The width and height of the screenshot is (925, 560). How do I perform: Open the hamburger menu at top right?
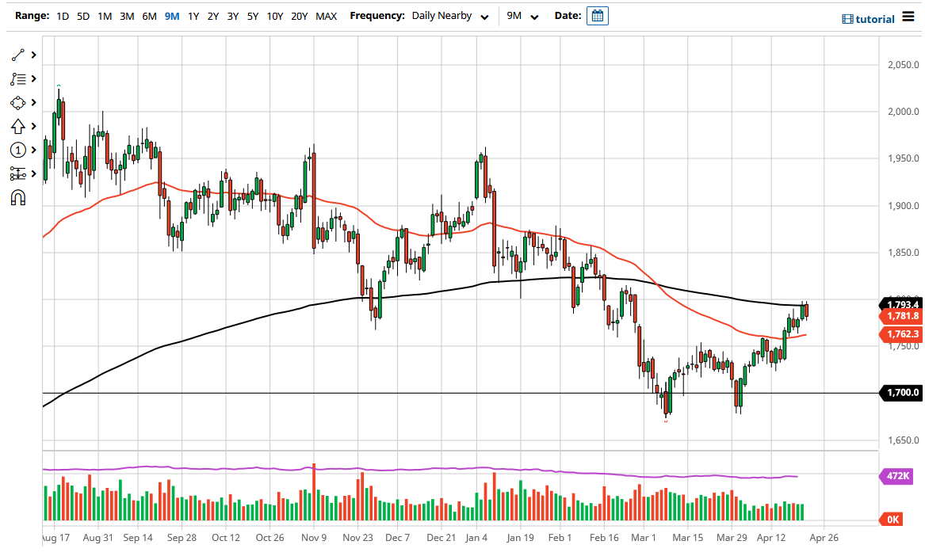[x=908, y=17]
